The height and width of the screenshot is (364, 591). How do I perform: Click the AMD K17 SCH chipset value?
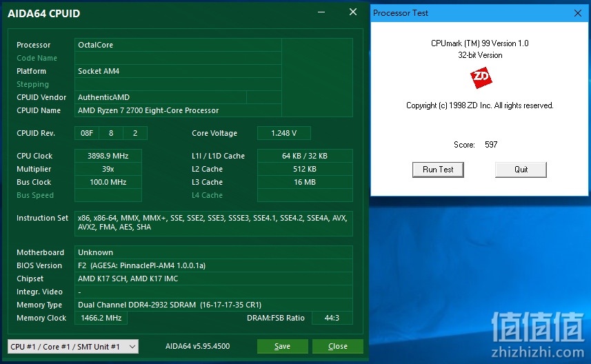click(x=213, y=279)
